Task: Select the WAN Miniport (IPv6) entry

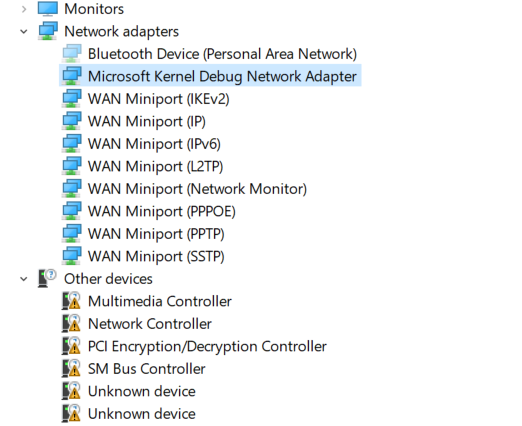Action: [154, 144]
